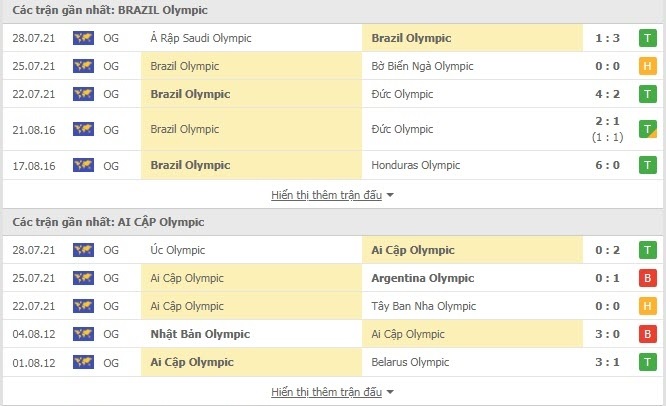The width and height of the screenshot is (666, 406).
Task: Click the Các trận gần nhất: AI CẬP Olympic header
Action: 108,222
